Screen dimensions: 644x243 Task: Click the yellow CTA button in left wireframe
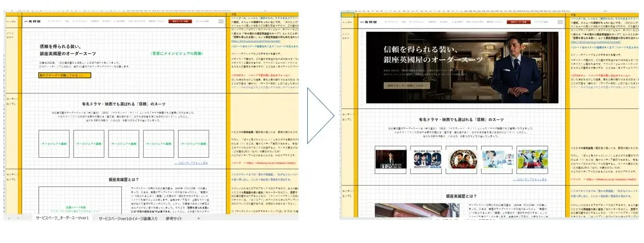(64, 75)
